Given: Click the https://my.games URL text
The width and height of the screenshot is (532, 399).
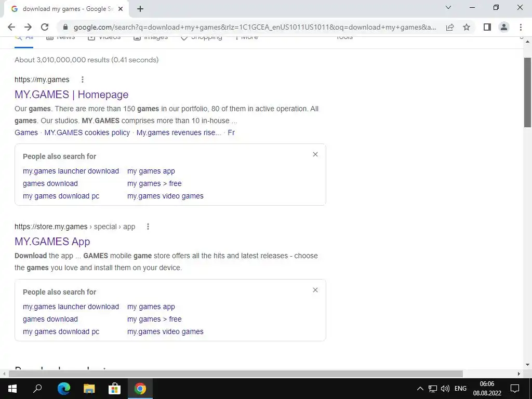Looking at the screenshot, I should click(42, 79).
